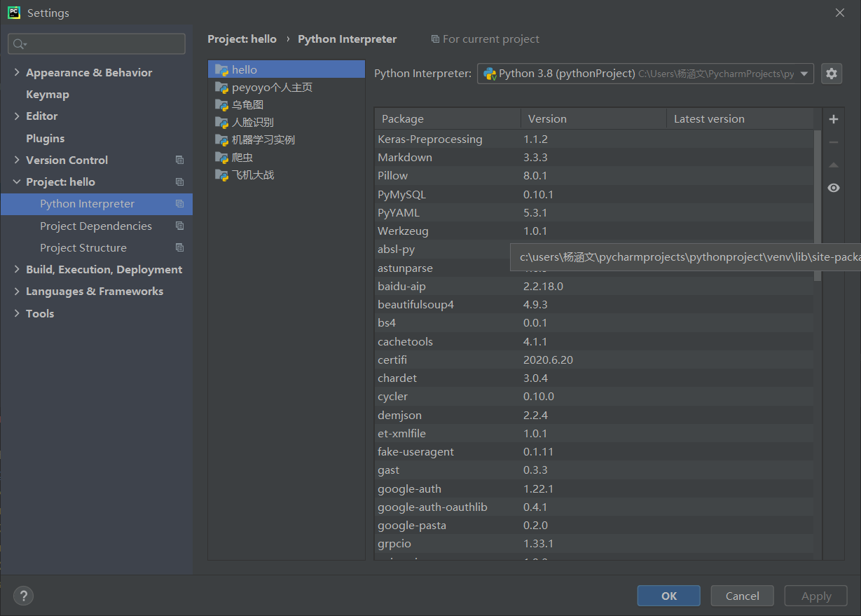
Task: Select the PyYAML package row
Action: click(594, 212)
